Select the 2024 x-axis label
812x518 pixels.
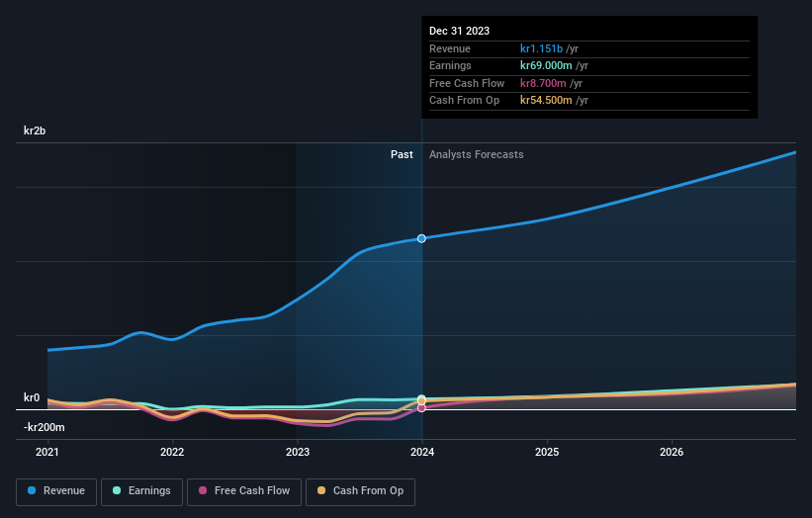tap(422, 452)
